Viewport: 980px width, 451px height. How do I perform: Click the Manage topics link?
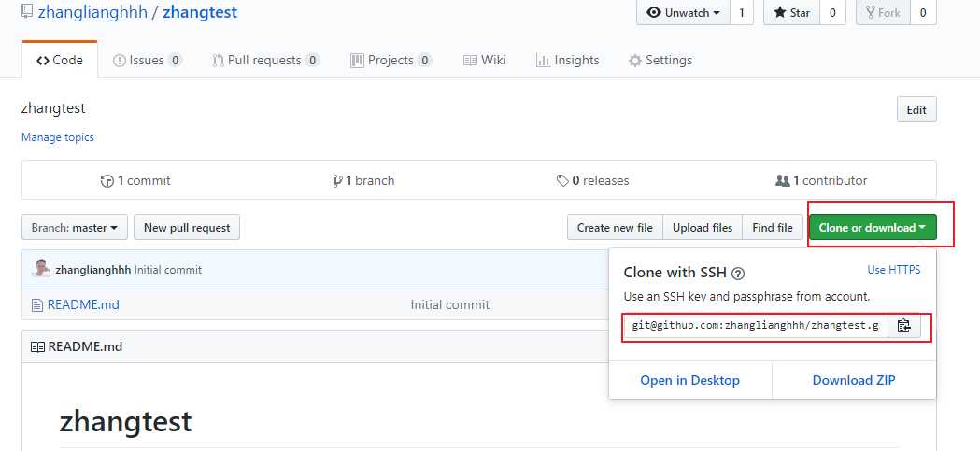58,137
